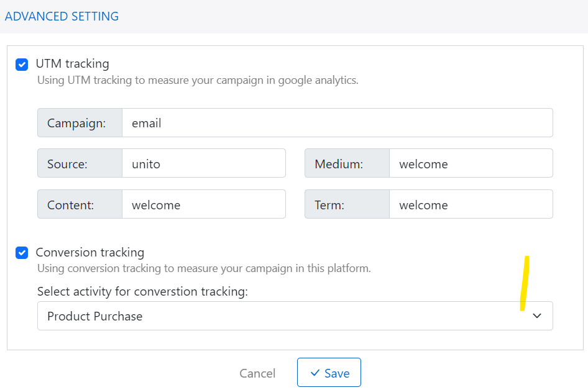
Task: Click the checkmark icon on Save button
Action: pyautogui.click(x=315, y=373)
